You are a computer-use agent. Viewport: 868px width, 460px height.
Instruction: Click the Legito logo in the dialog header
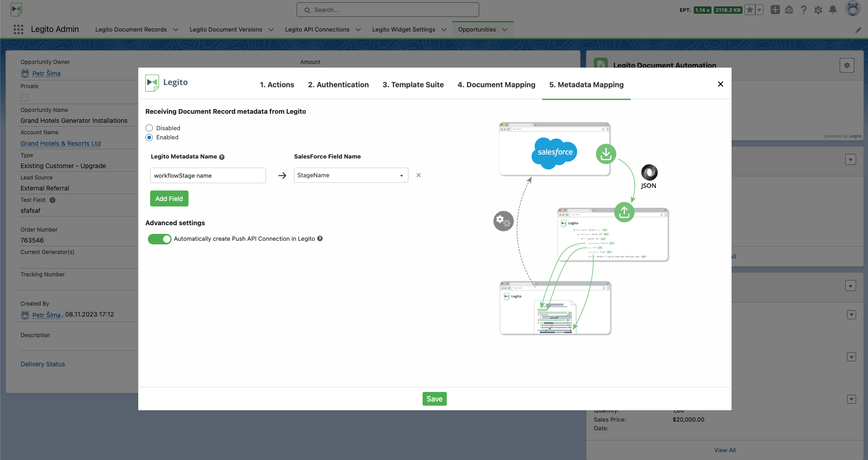(x=167, y=83)
